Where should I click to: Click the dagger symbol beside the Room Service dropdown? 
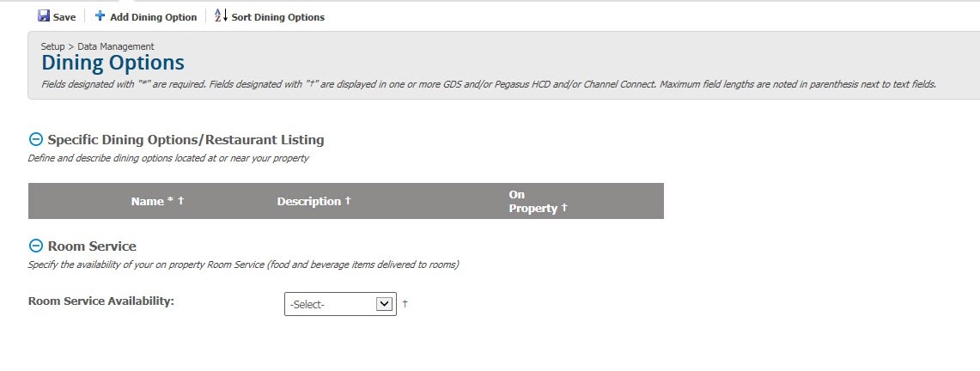coord(405,303)
